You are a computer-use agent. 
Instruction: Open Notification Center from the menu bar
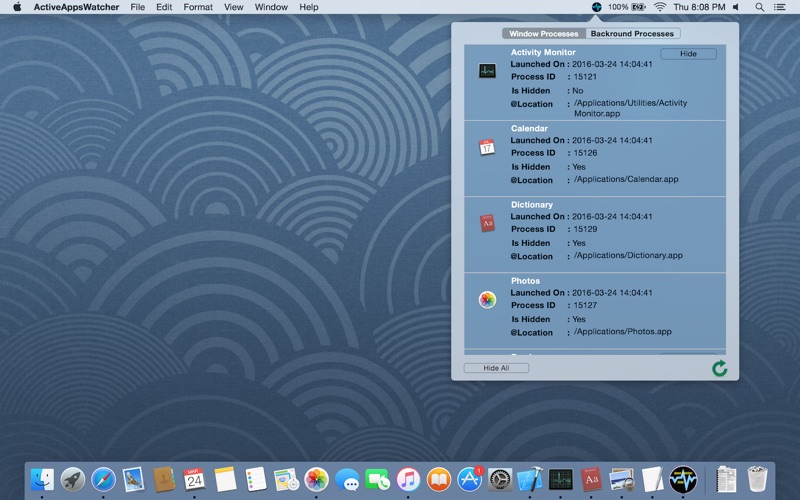coord(780,7)
